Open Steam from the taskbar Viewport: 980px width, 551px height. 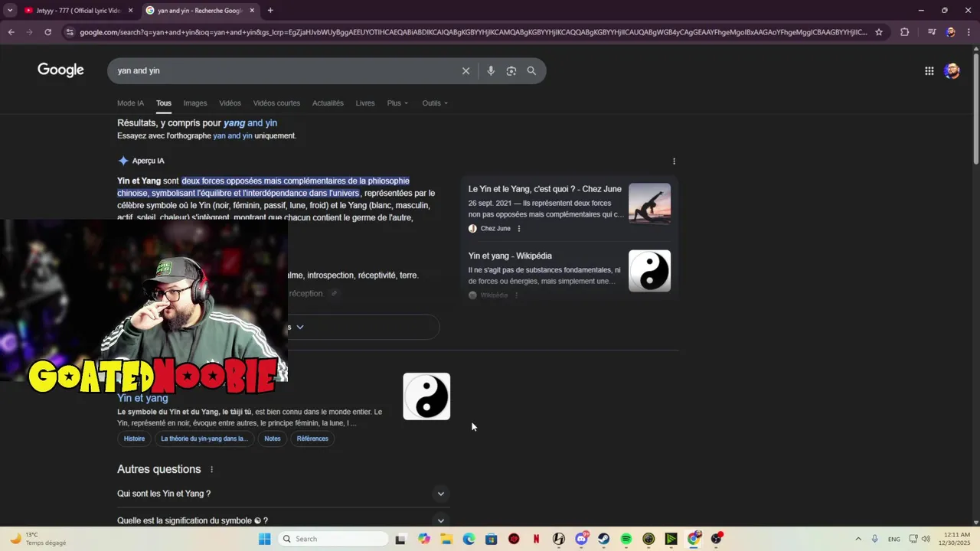pyautogui.click(x=603, y=539)
